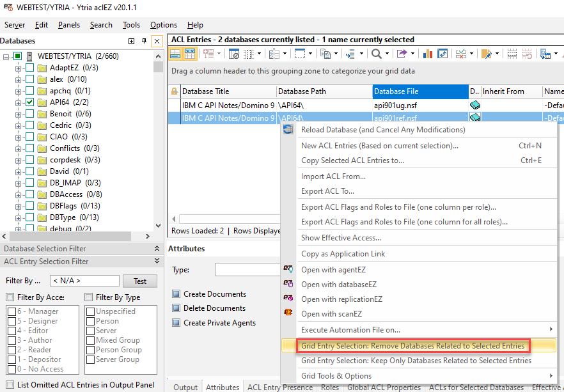This screenshot has height=392, width=564.
Task: Check the AdaptEZ folder checkbox
Action: point(29,68)
